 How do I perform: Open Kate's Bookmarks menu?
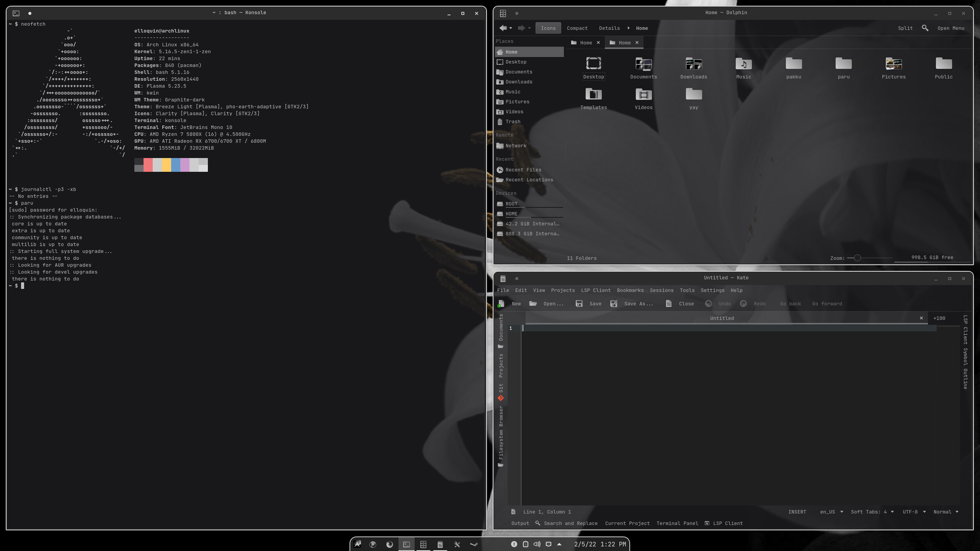630,290
